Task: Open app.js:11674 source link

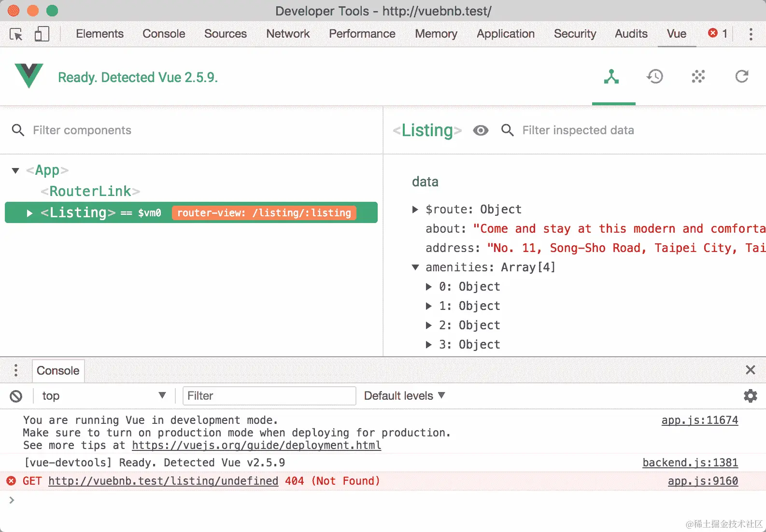Action: click(x=700, y=420)
